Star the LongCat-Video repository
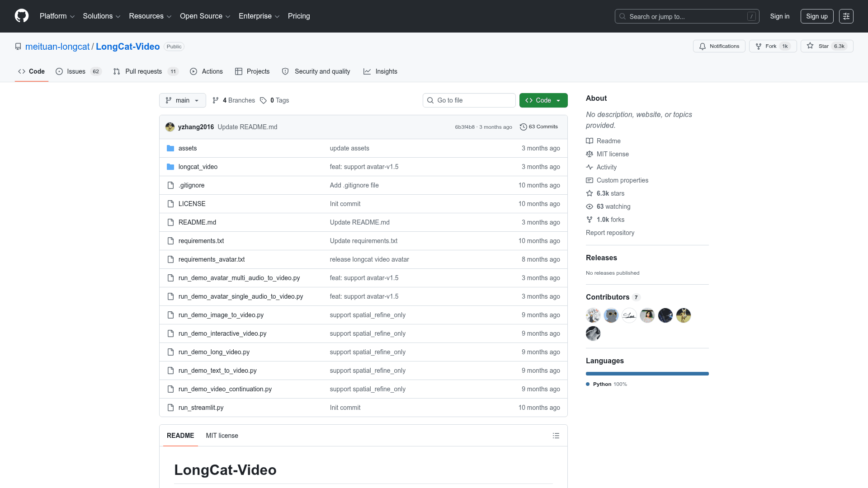This screenshot has height=488, width=868. 827,46
